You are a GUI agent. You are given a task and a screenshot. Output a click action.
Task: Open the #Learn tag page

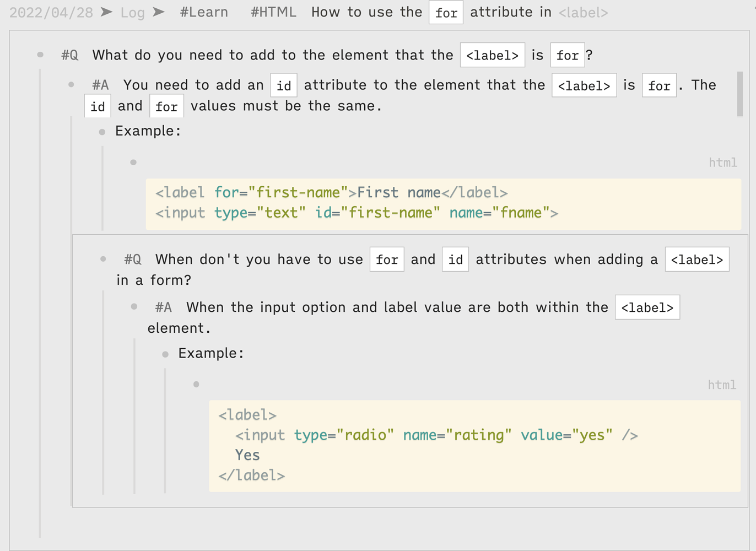204,12
